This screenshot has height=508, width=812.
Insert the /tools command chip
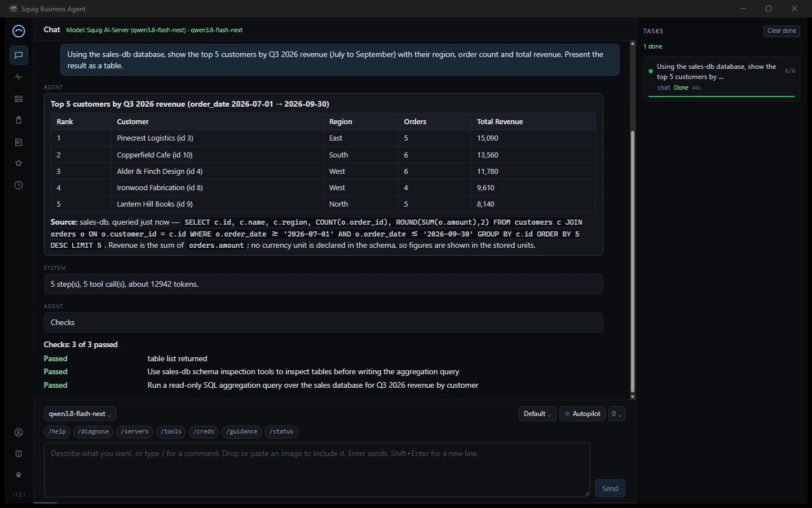[171, 432]
